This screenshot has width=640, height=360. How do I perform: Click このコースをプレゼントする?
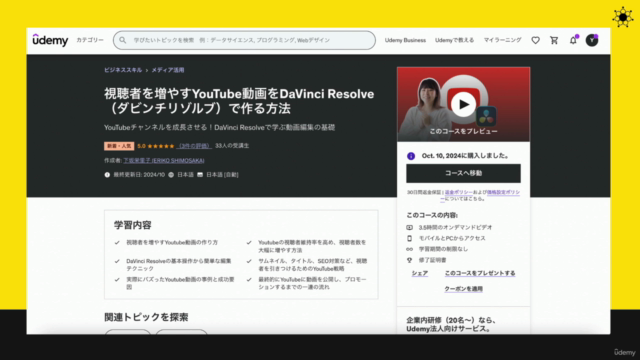click(x=480, y=273)
